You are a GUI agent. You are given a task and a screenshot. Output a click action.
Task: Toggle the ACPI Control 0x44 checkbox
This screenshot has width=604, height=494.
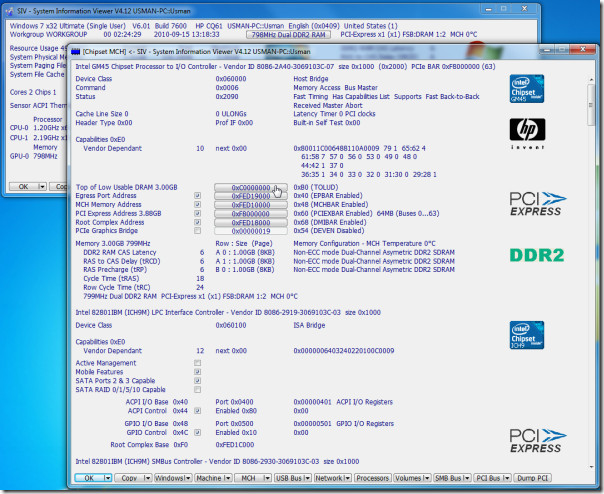click(x=197, y=411)
